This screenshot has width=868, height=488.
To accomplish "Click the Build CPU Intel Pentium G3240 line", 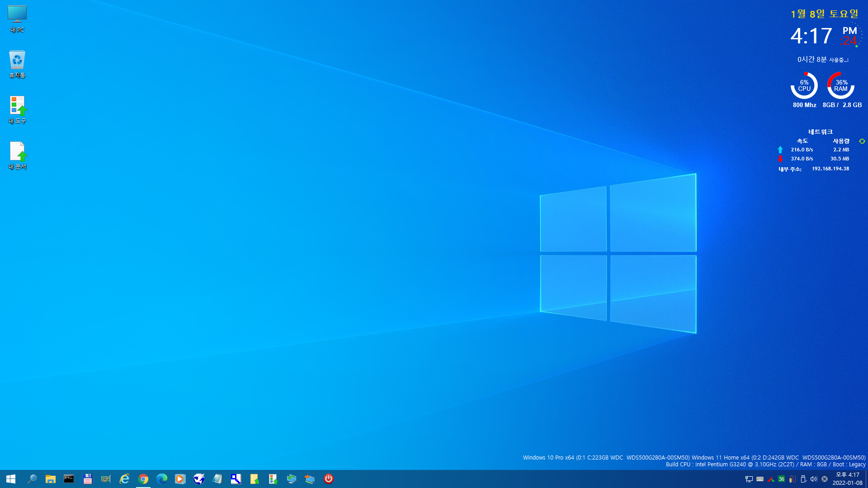I will pyautogui.click(x=766, y=465).
